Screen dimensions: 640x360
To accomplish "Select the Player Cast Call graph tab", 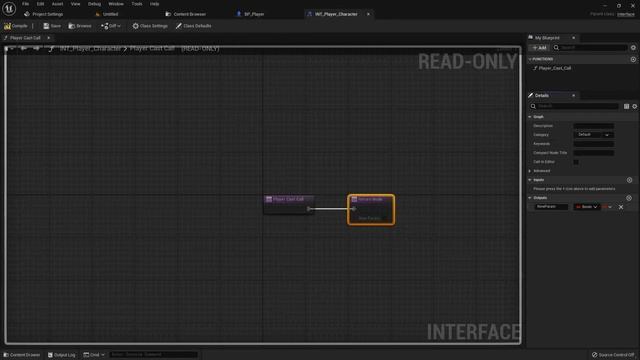I will (x=25, y=38).
